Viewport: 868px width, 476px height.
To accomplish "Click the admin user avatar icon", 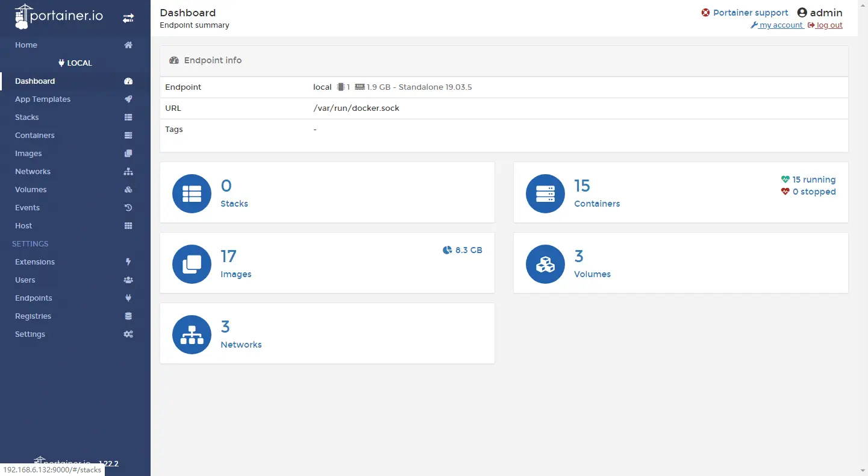I will 802,13.
